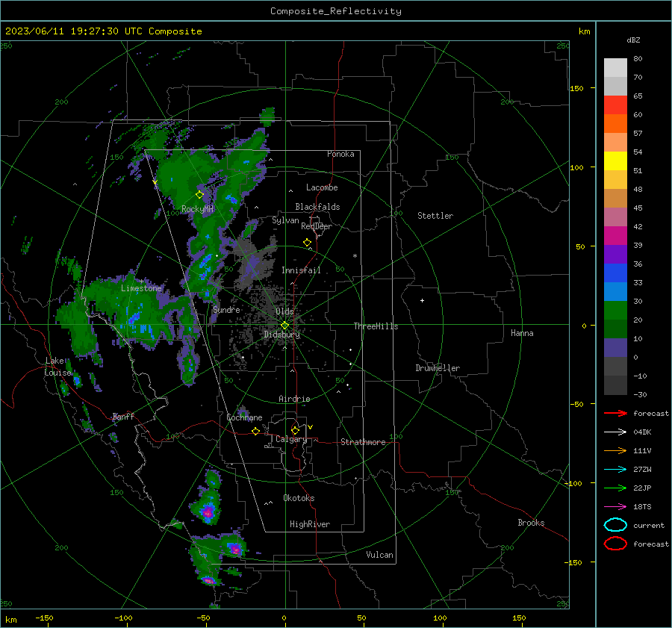This screenshot has width=672, height=628.
Task: Click the Okotoks town label
Action: tap(299, 498)
